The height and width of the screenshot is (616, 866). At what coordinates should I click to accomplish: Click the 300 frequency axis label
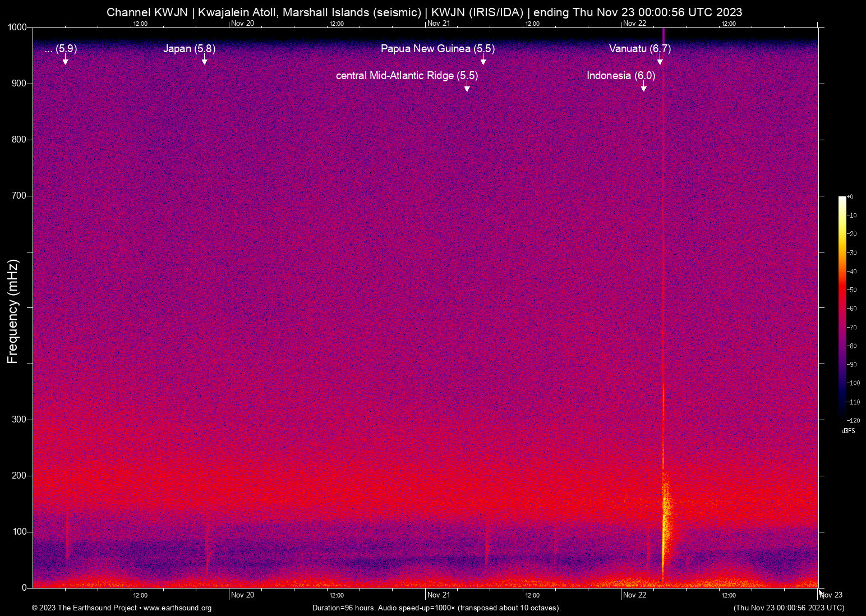click(19, 419)
